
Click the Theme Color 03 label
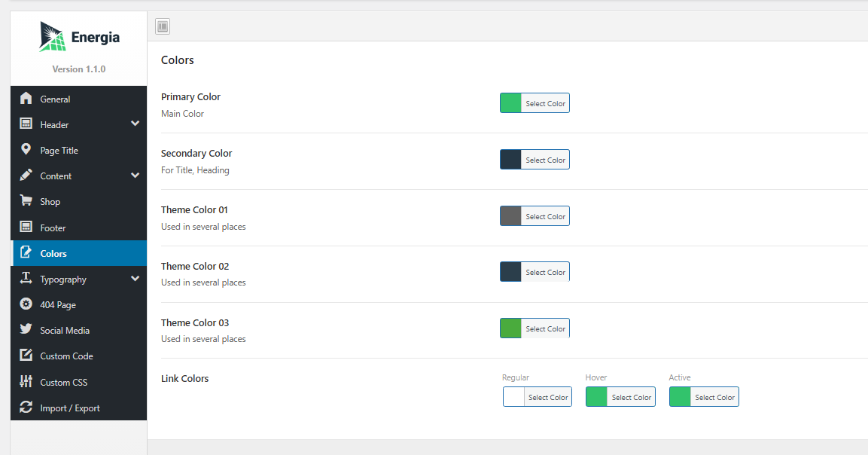pos(195,322)
